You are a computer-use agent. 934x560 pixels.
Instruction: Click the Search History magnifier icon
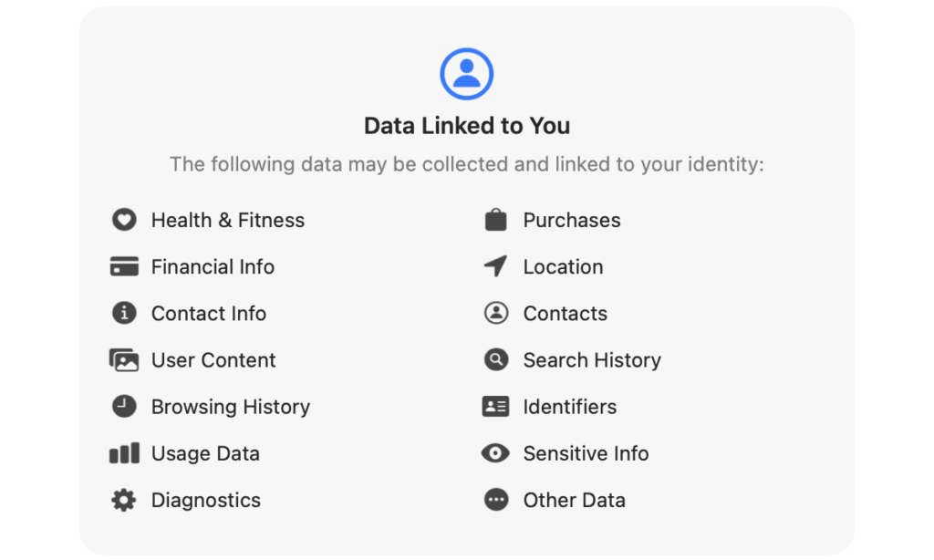496,359
